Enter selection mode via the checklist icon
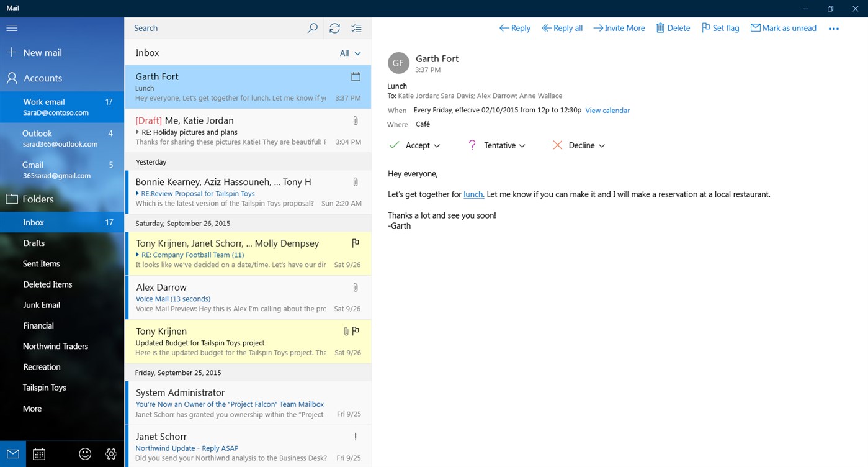This screenshot has width=868, height=467. point(356,28)
